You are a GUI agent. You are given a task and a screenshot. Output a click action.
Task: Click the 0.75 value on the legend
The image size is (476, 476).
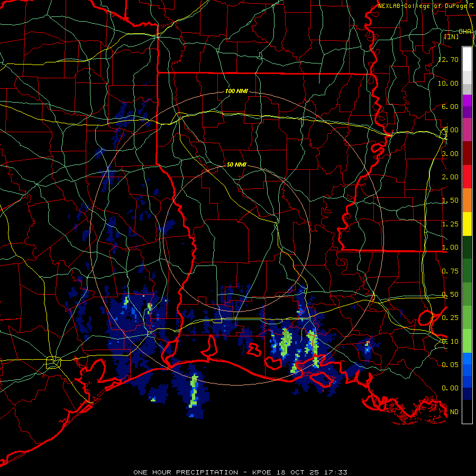point(450,271)
